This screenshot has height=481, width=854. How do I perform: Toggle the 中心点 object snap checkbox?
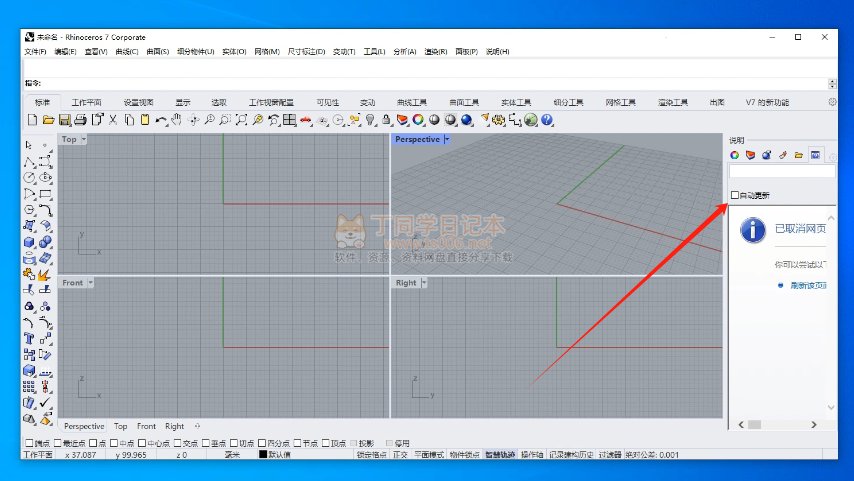point(141,443)
